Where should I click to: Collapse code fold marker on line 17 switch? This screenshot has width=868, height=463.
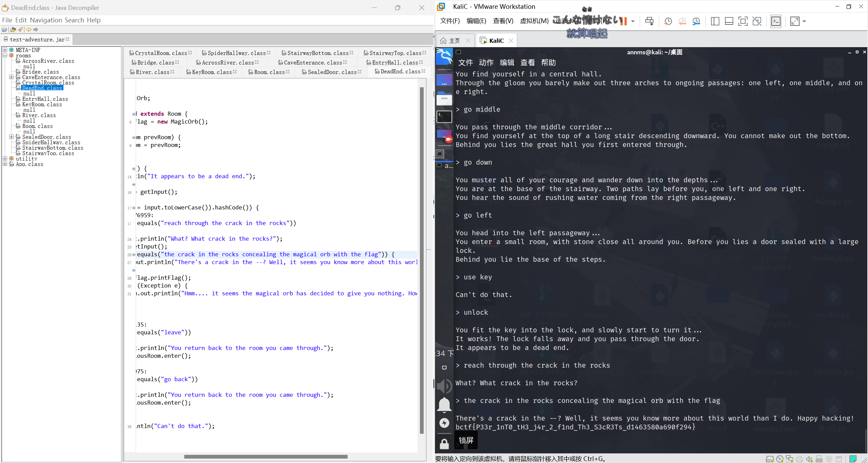coord(134,208)
